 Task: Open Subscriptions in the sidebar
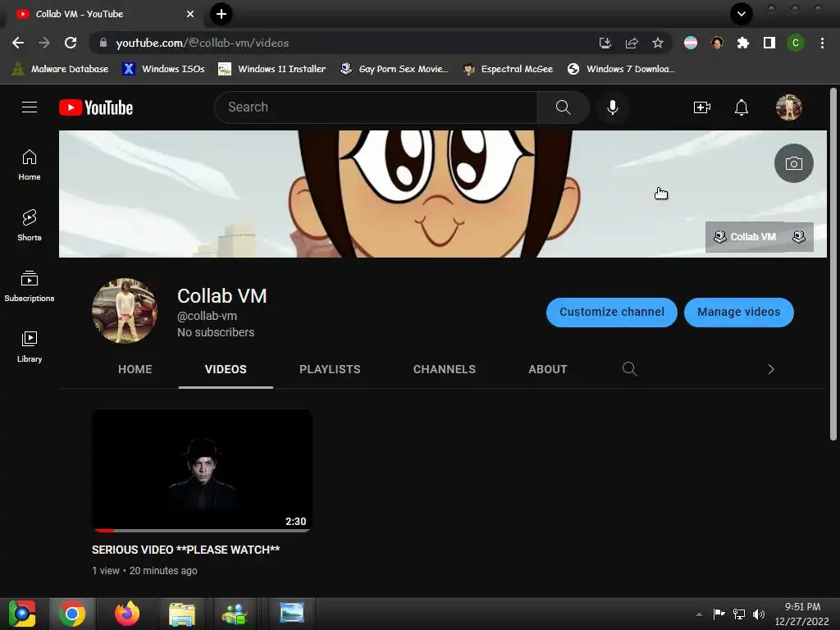tap(30, 286)
